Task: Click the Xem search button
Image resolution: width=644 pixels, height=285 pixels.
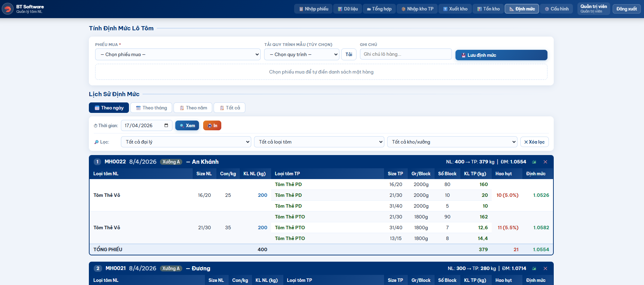Action: coord(187,125)
